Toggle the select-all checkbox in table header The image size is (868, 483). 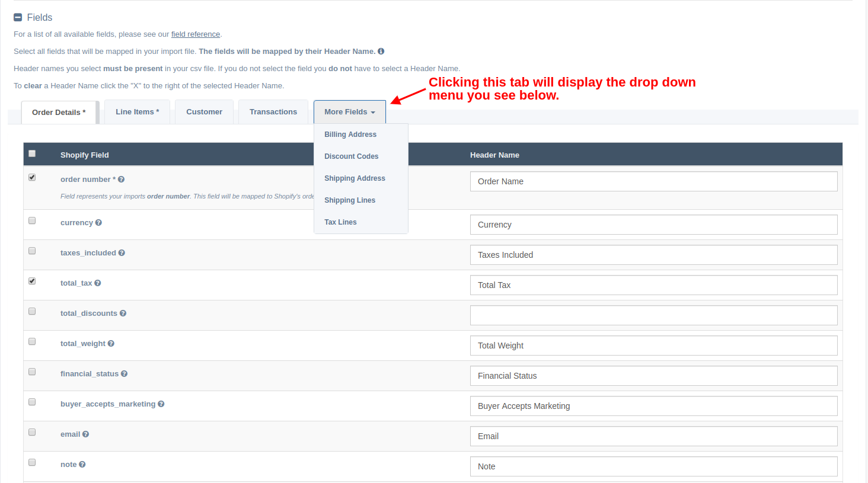click(32, 153)
